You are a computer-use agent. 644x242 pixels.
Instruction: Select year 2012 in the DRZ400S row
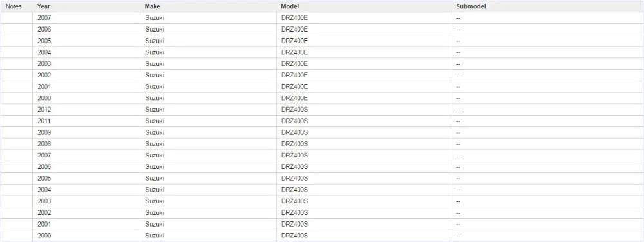click(44, 110)
